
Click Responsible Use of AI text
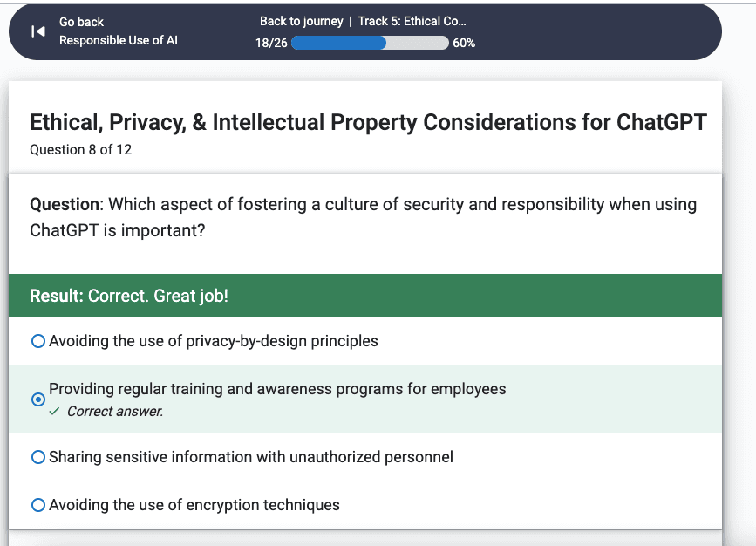coord(119,40)
